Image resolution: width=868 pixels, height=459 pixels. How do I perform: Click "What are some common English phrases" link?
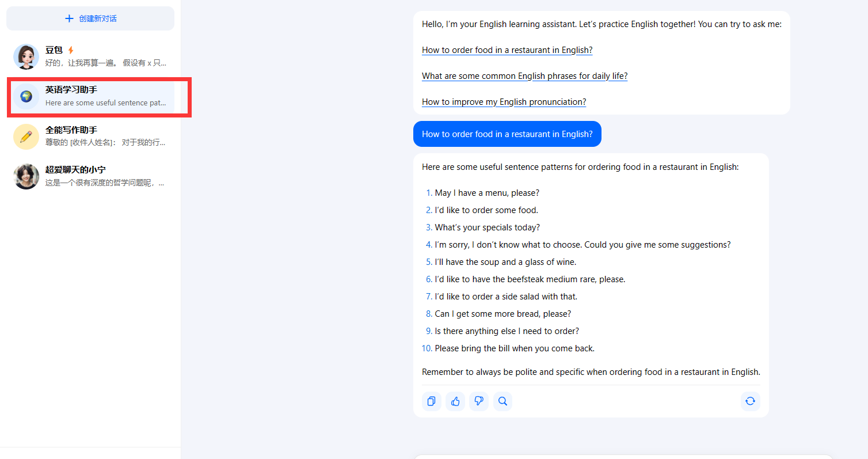[524, 76]
